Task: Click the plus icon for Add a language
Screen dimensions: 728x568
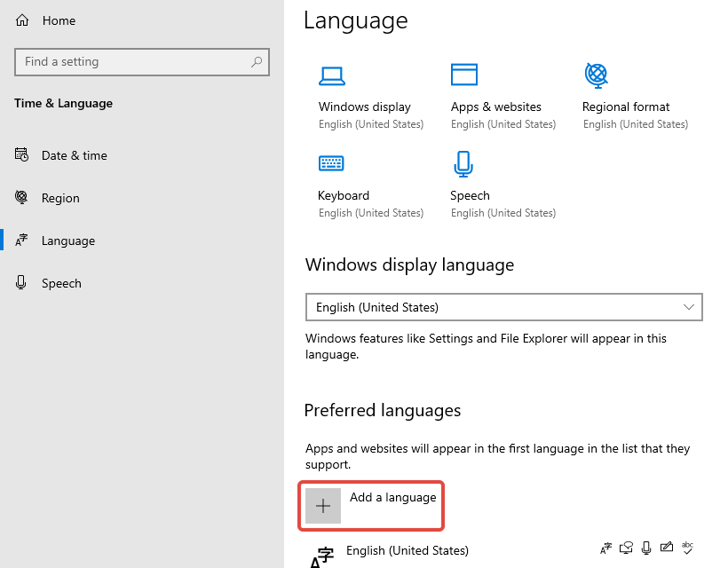Action: [x=323, y=506]
